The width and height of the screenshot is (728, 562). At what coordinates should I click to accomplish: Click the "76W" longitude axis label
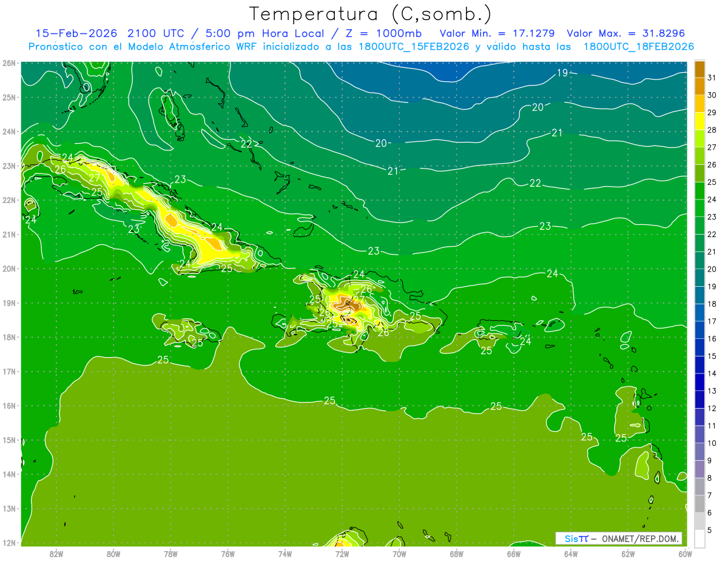pyautogui.click(x=227, y=554)
